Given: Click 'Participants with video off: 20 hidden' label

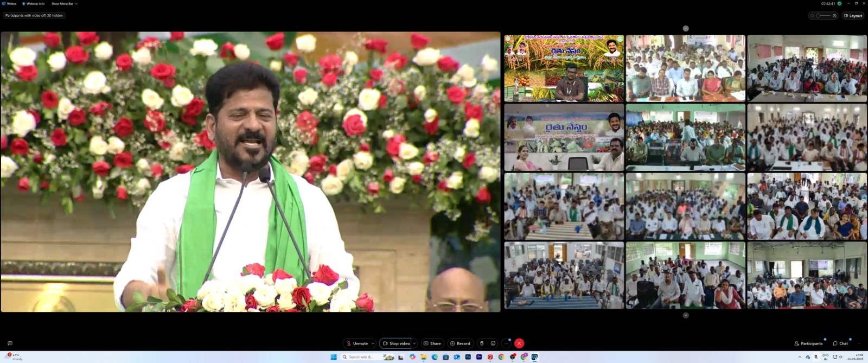Looking at the screenshot, I should pyautogui.click(x=34, y=15).
